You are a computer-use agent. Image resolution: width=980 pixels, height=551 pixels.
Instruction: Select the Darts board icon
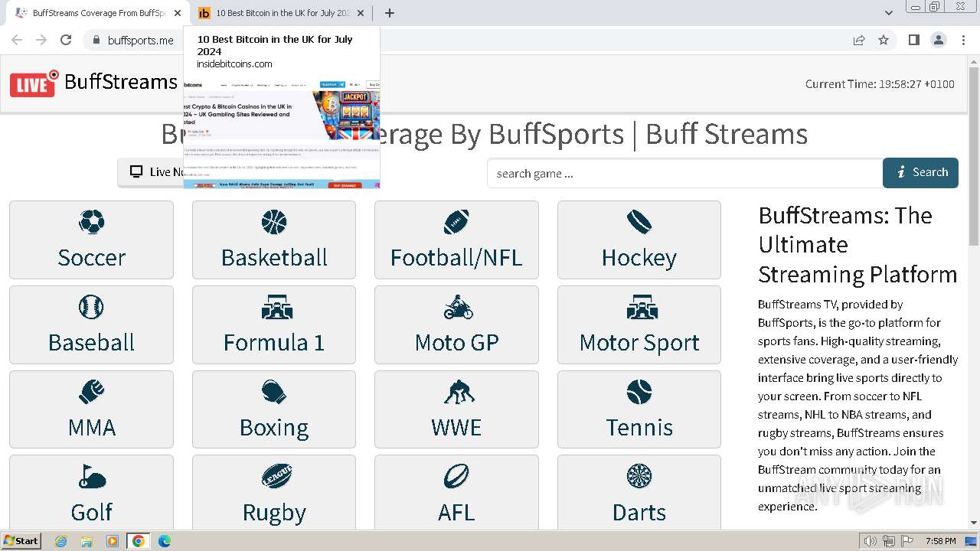click(639, 477)
